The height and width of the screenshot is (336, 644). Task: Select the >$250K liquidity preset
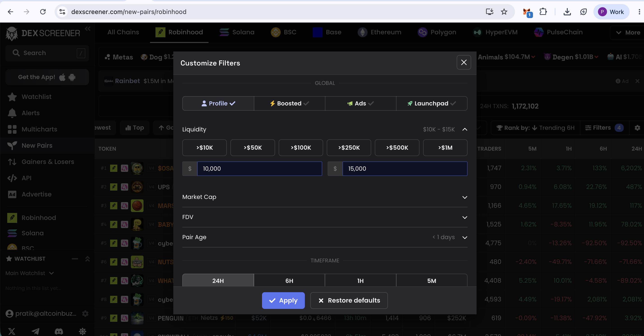pos(349,148)
